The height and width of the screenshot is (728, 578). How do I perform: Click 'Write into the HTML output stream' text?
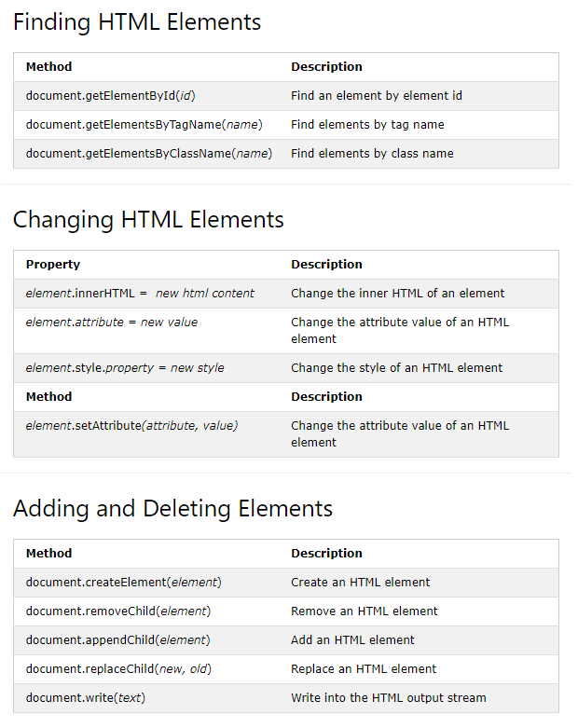pos(389,698)
